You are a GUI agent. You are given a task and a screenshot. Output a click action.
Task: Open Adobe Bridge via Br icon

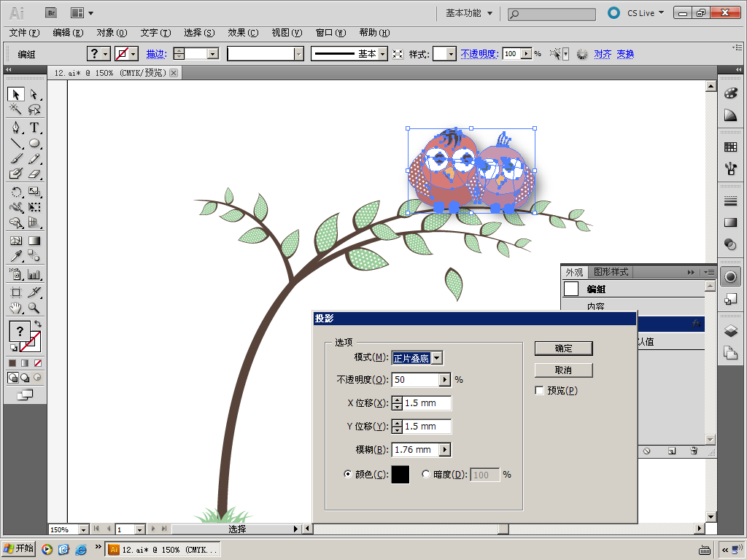pyautogui.click(x=51, y=13)
